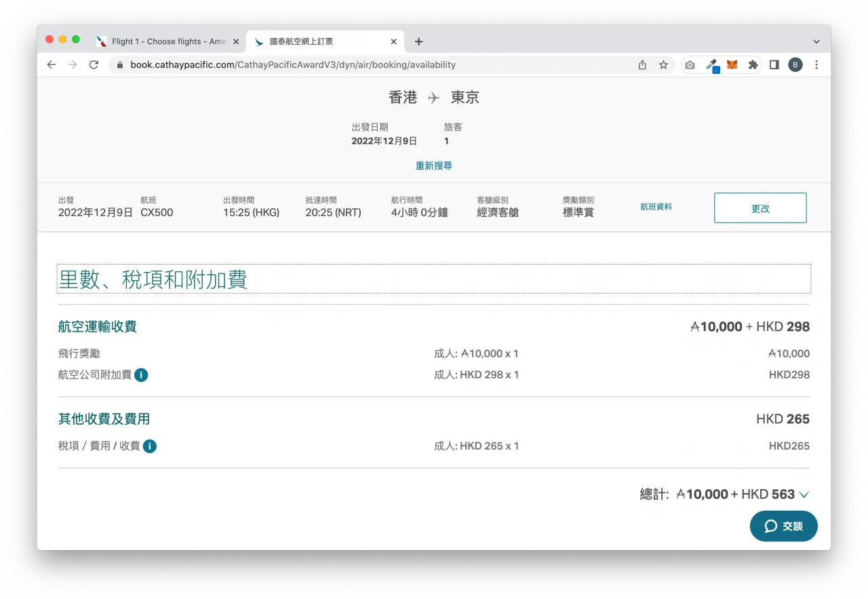Open the 航班資料 flight details link
This screenshot has height=599, width=868.
[656, 207]
